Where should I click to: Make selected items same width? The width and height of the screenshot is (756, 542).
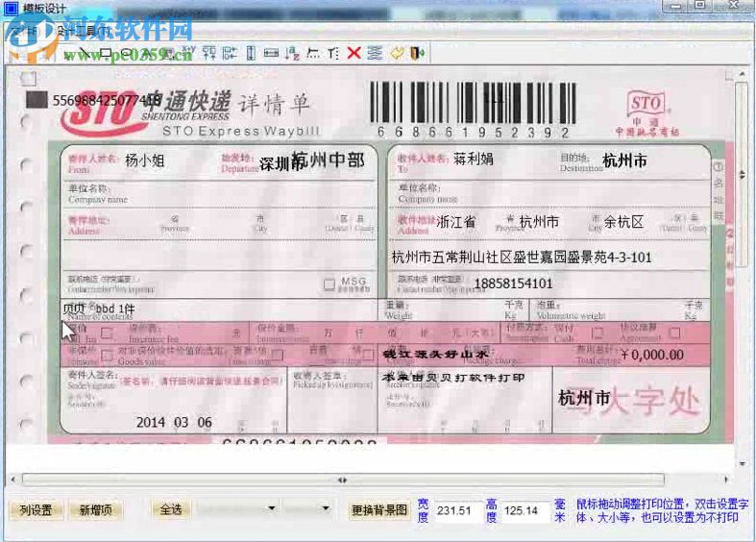271,53
